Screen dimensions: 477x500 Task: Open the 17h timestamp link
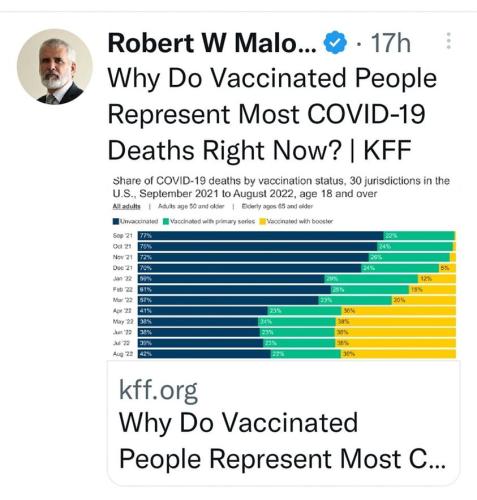[391, 43]
